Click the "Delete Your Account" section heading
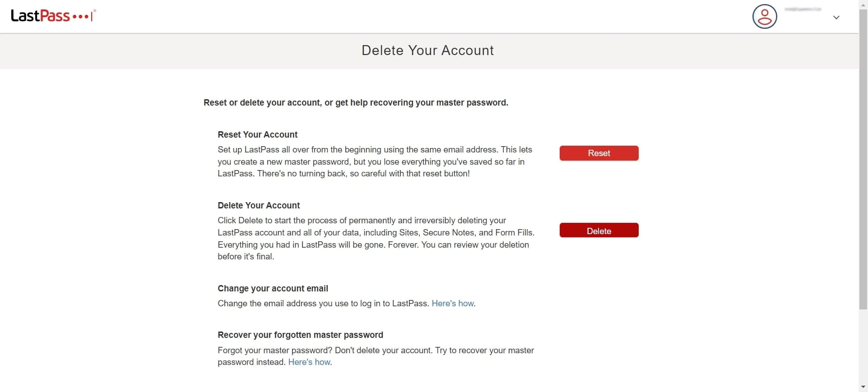The height and width of the screenshot is (392, 868). click(x=259, y=206)
